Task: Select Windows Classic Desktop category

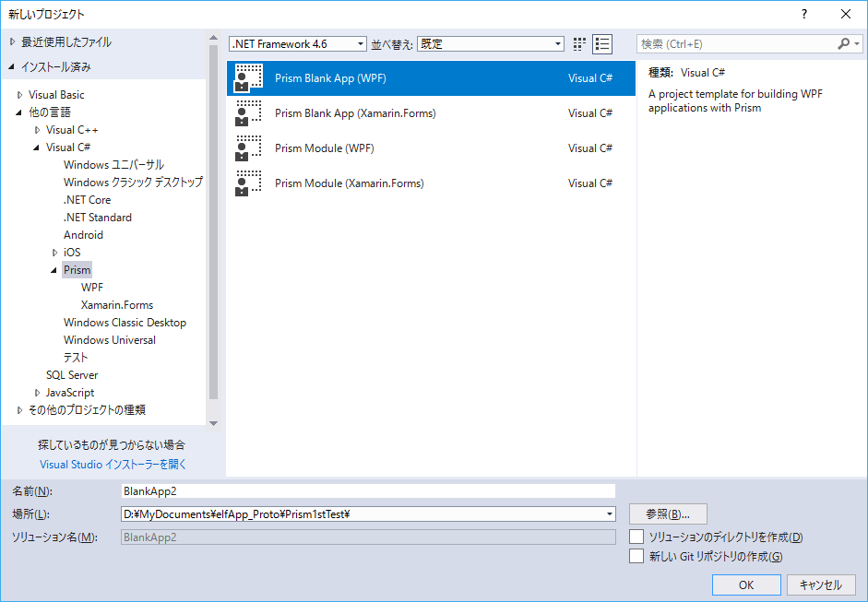Action: coord(125,323)
